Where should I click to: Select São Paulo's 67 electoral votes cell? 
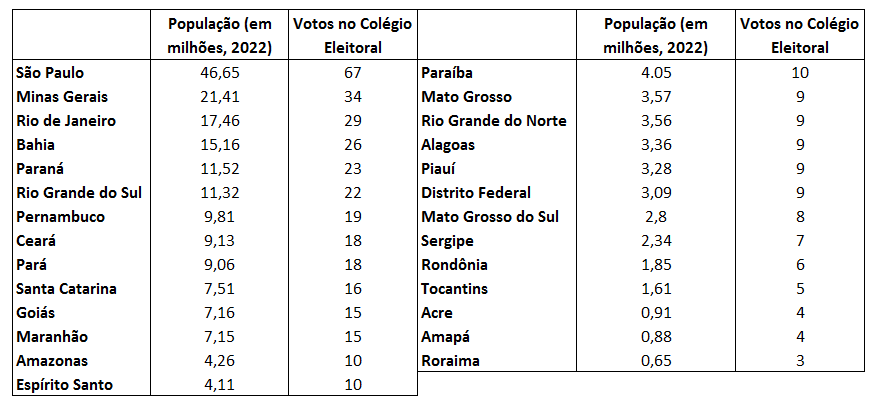pos(351,73)
